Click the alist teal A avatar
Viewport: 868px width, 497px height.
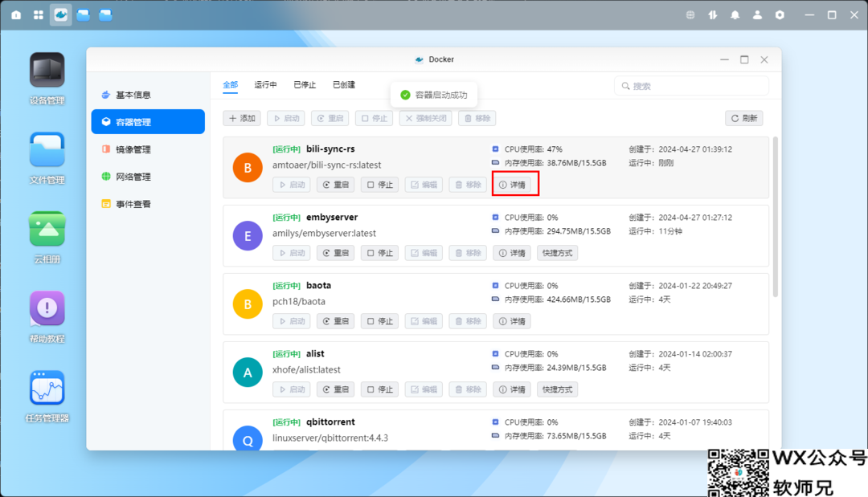pos(248,372)
